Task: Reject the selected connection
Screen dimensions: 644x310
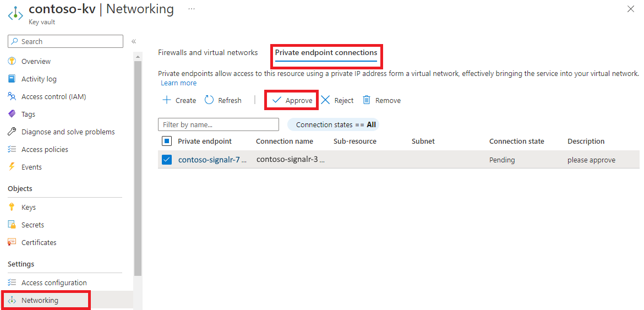Action: (337, 100)
